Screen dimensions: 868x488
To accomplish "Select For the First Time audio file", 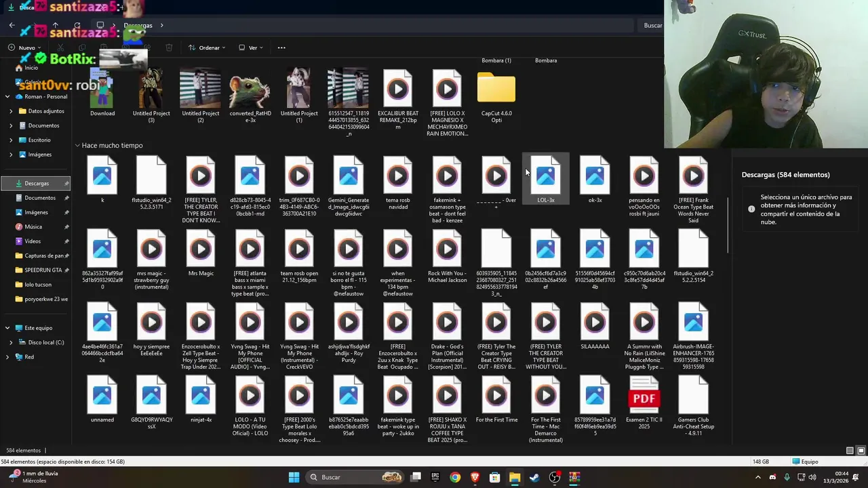I will pyautogui.click(x=496, y=399).
